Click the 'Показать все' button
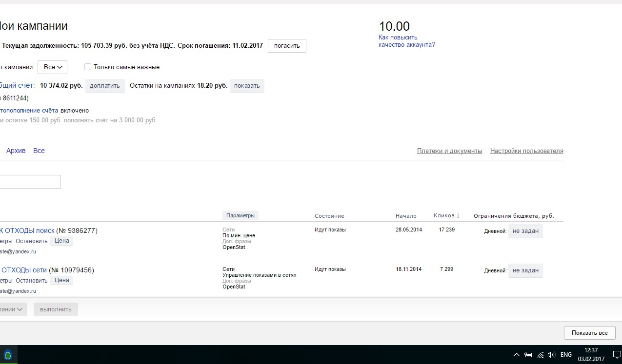The image size is (622, 364). [590, 333]
